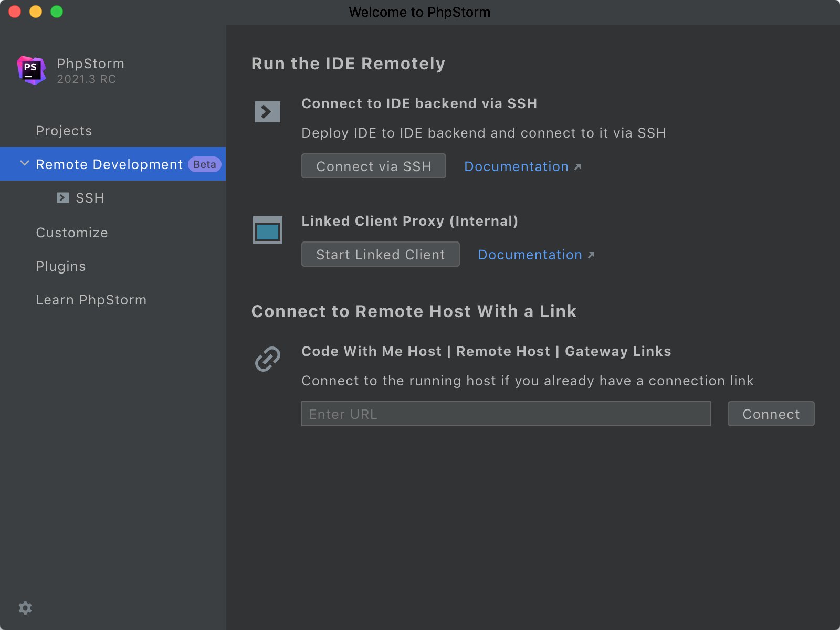Maximize the window with green button
The width and height of the screenshot is (840, 630).
click(x=57, y=12)
